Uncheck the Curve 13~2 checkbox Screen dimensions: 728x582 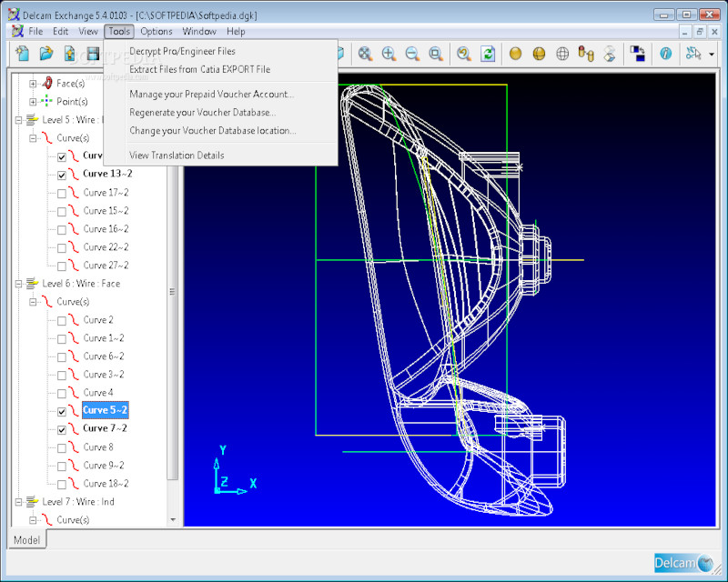click(x=62, y=175)
